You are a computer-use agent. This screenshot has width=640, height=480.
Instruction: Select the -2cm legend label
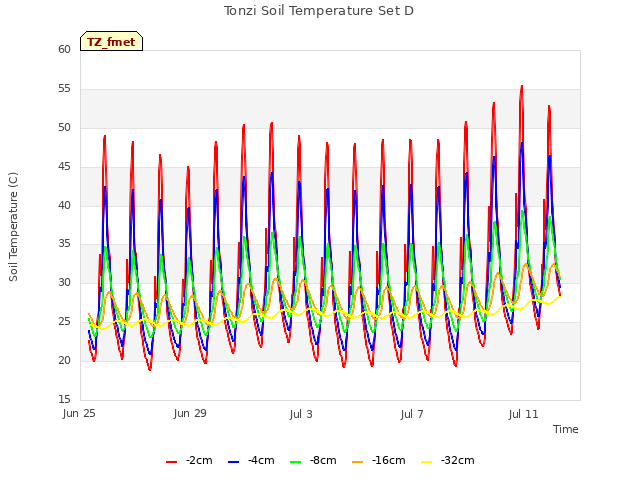coord(199,460)
